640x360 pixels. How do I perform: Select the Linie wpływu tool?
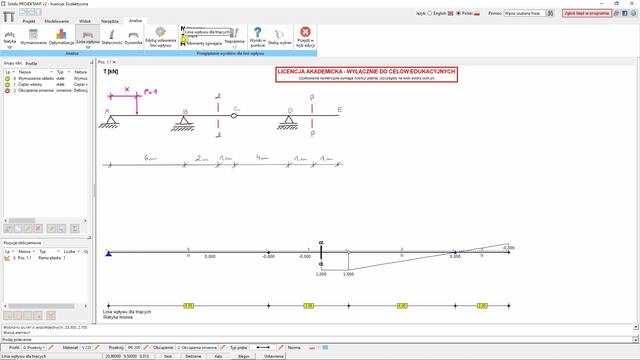coord(88,36)
